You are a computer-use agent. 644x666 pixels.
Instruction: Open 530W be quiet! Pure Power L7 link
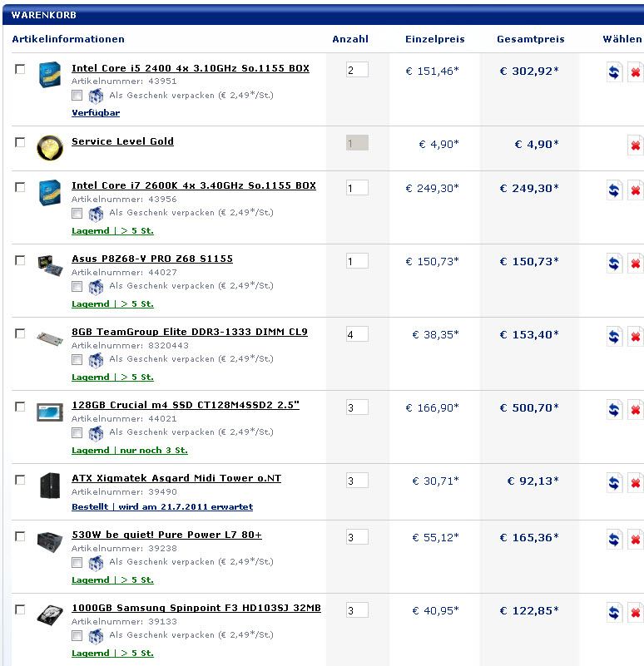click(166, 535)
